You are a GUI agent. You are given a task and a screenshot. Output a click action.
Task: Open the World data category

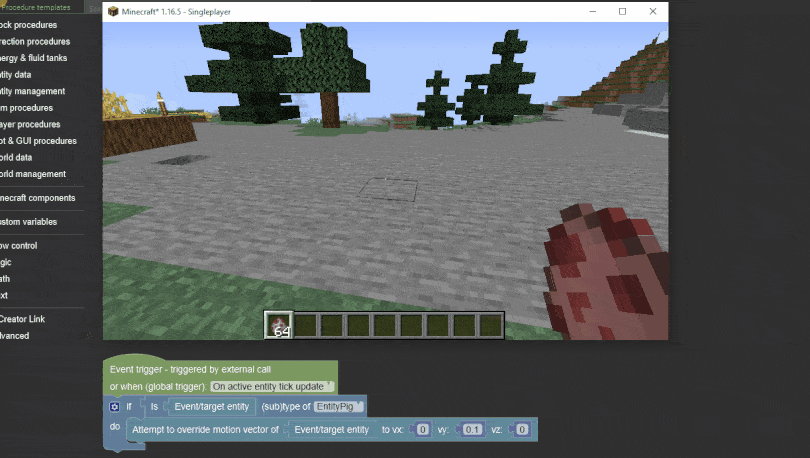pos(16,157)
